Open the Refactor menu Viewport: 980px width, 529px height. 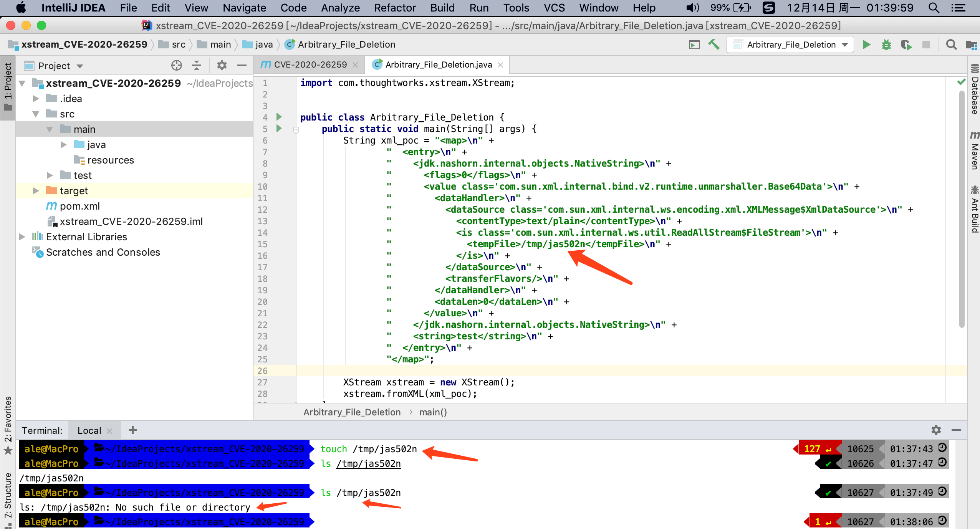coord(395,8)
